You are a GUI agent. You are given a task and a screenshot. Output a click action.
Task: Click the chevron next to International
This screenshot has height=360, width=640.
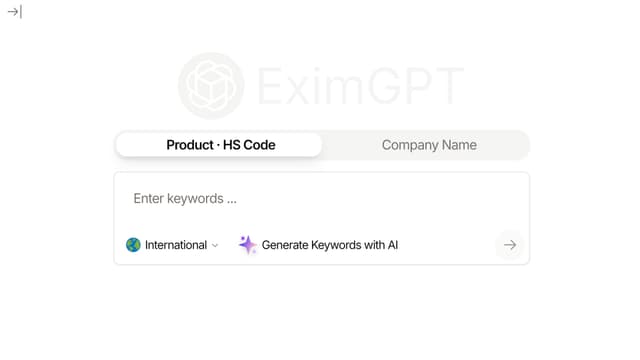[215, 245]
